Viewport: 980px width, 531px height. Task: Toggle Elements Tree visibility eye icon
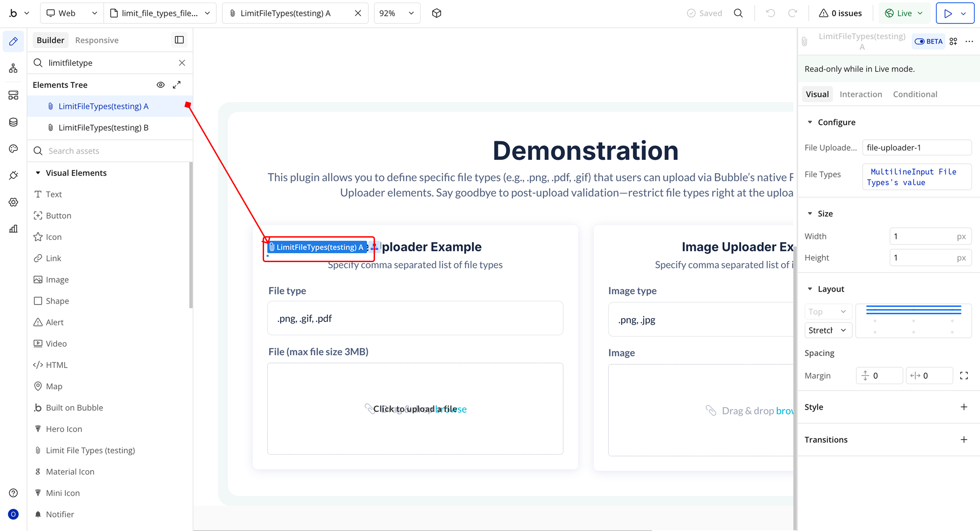pos(161,85)
